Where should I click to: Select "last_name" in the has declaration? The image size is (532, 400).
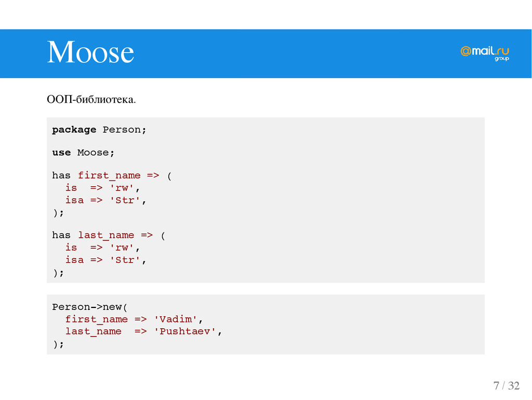(x=106, y=235)
